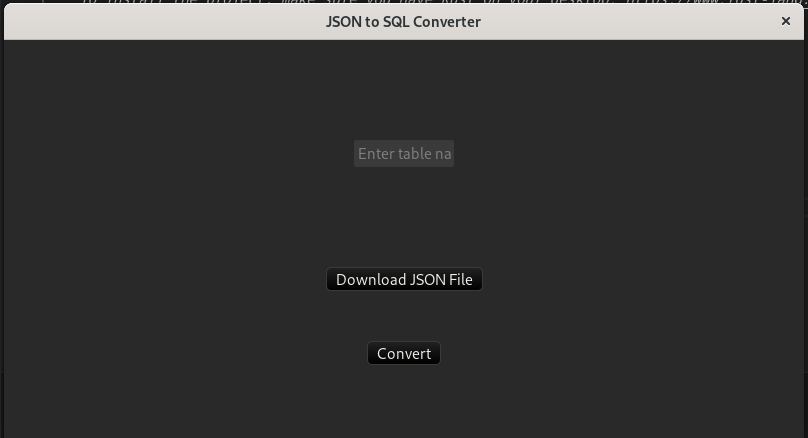Open the JSON file picker button
This screenshot has width=808, height=438.
click(404, 279)
